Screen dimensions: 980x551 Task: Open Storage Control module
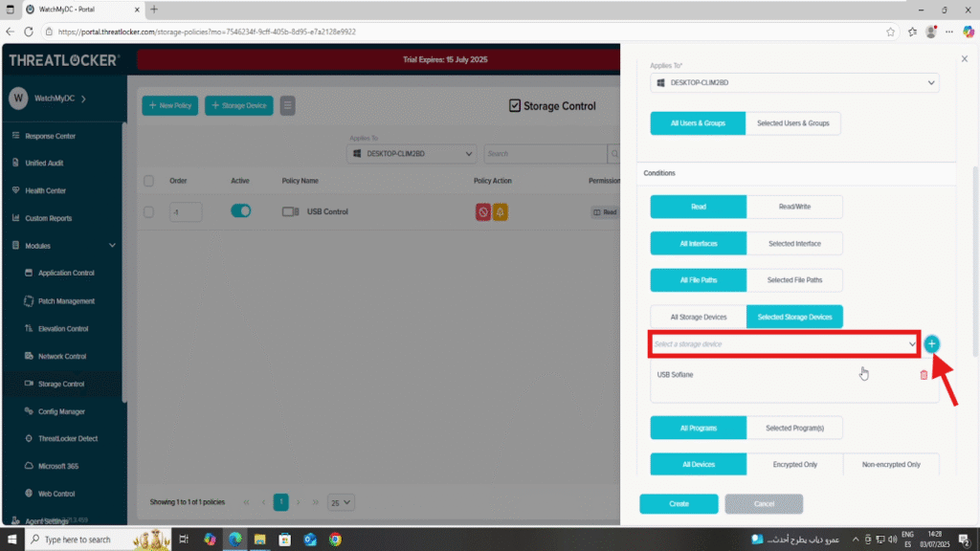60,384
